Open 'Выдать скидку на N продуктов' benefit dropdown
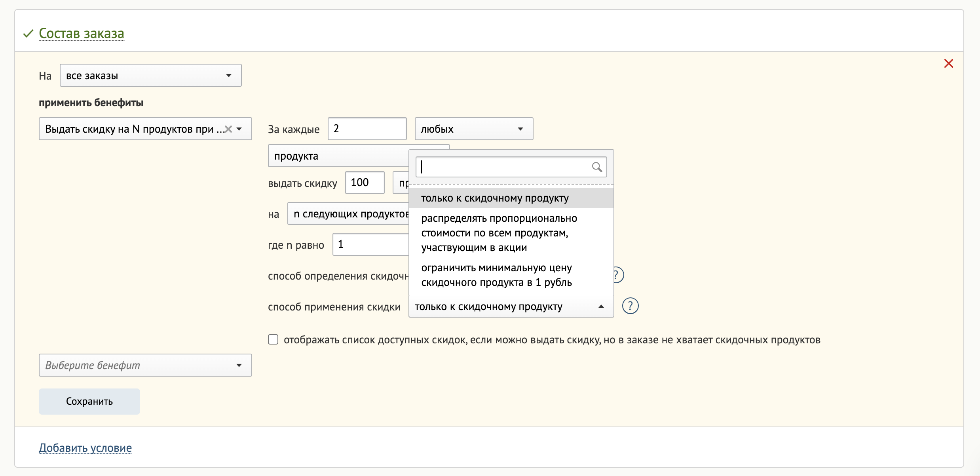Screen dimensions: 980x476 (x=145, y=129)
